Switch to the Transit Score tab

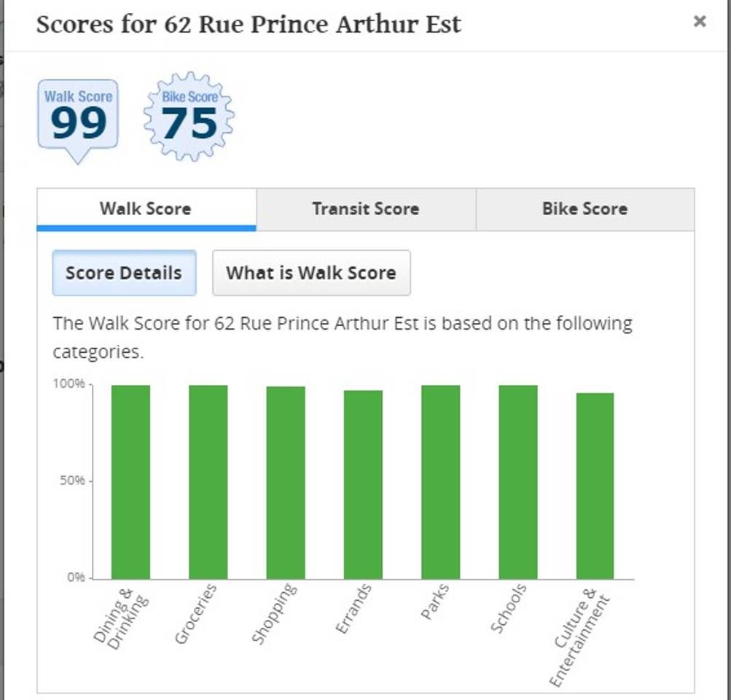[x=366, y=209]
